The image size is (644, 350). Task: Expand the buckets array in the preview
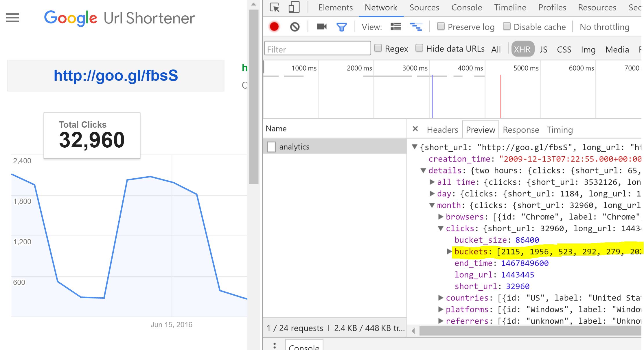coord(449,251)
